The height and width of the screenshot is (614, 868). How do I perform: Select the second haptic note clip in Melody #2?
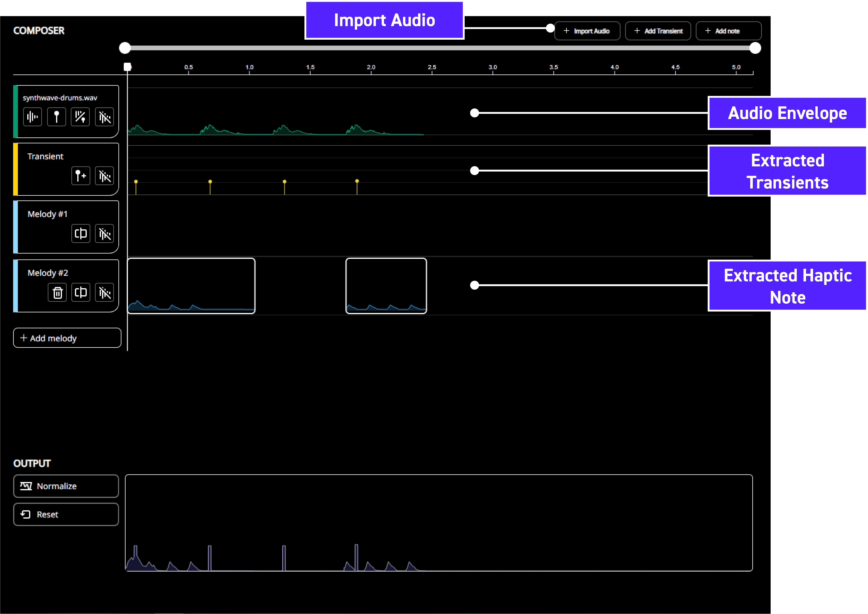386,286
